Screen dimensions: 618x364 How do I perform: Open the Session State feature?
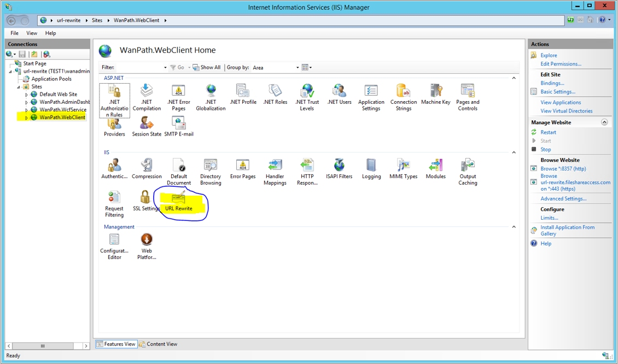point(147,127)
